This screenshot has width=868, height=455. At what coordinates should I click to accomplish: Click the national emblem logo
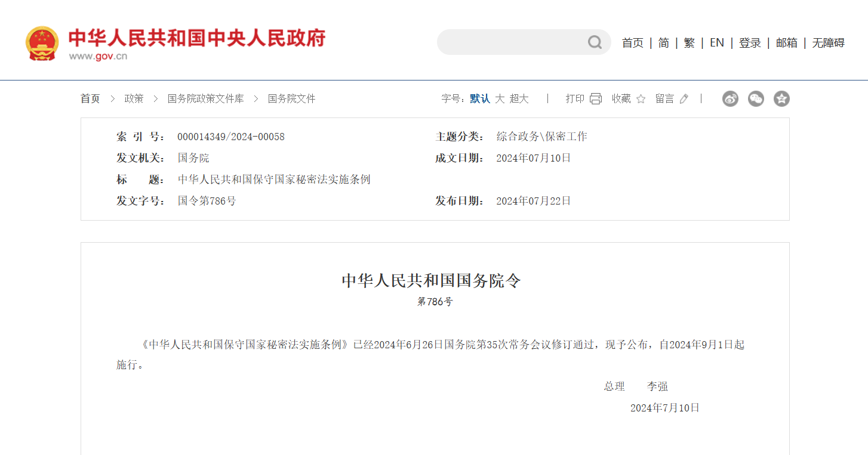[x=42, y=43]
